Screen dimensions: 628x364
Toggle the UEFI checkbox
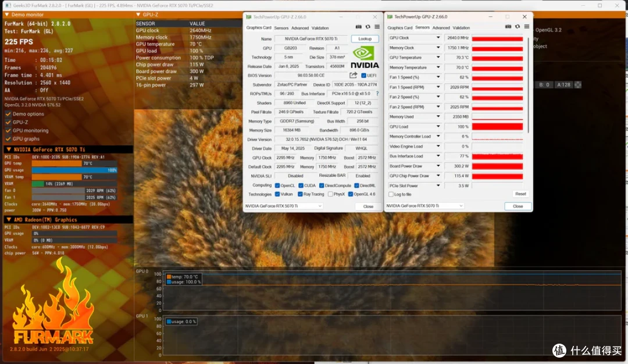tap(363, 75)
